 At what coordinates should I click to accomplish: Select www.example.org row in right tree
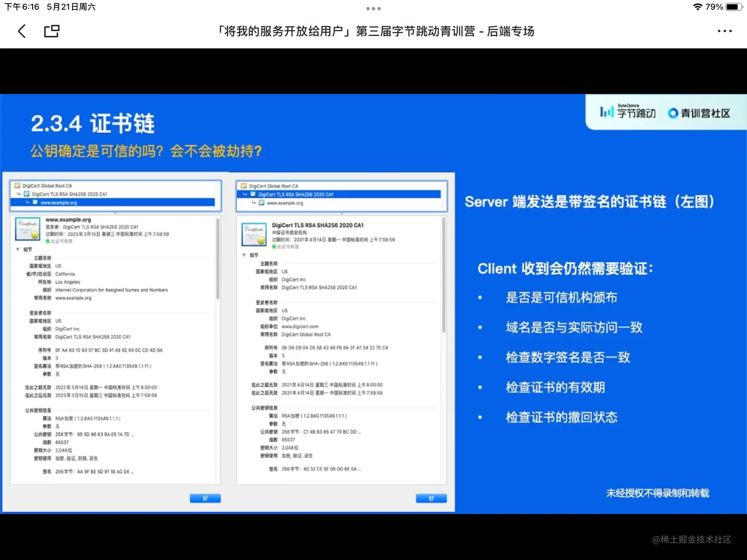[x=285, y=203]
